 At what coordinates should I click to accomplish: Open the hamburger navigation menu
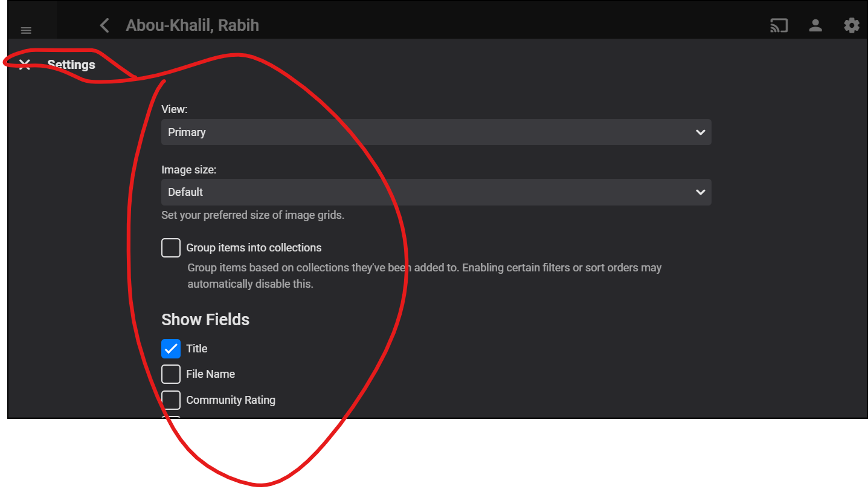tap(26, 30)
